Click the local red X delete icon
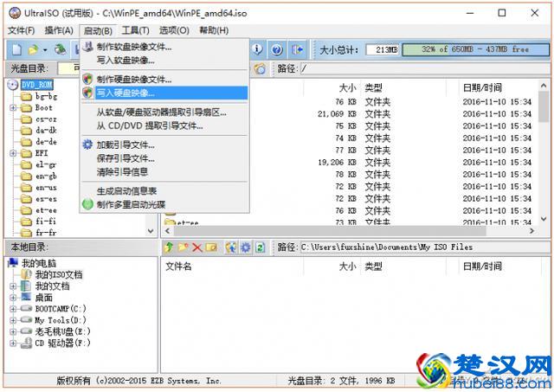This screenshot has width=554, height=392. [x=196, y=247]
